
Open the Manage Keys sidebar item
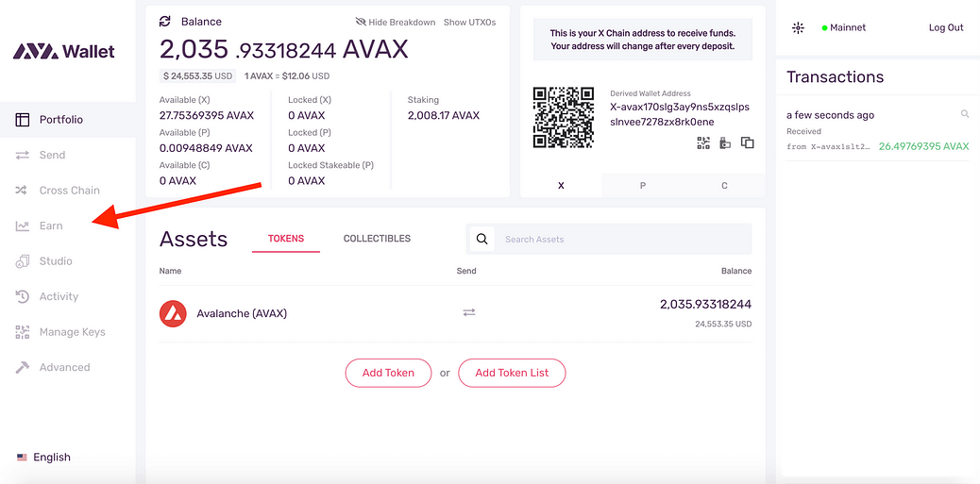(x=67, y=331)
